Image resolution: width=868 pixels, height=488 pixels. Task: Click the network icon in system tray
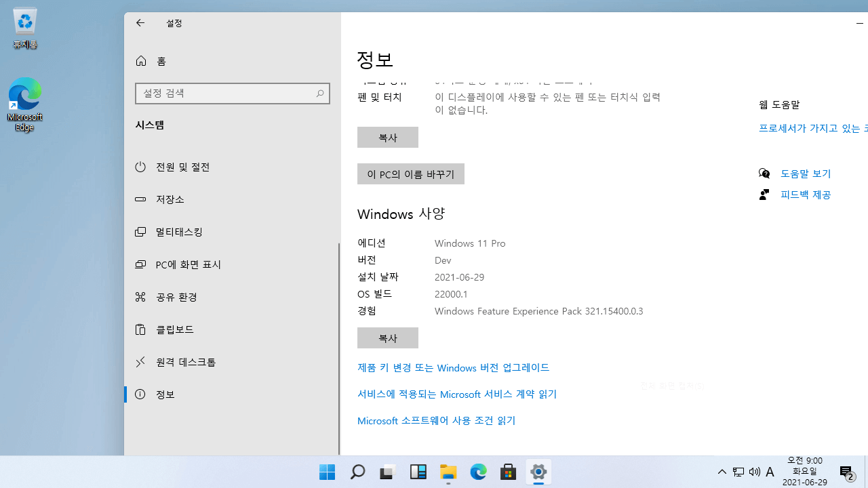point(738,472)
